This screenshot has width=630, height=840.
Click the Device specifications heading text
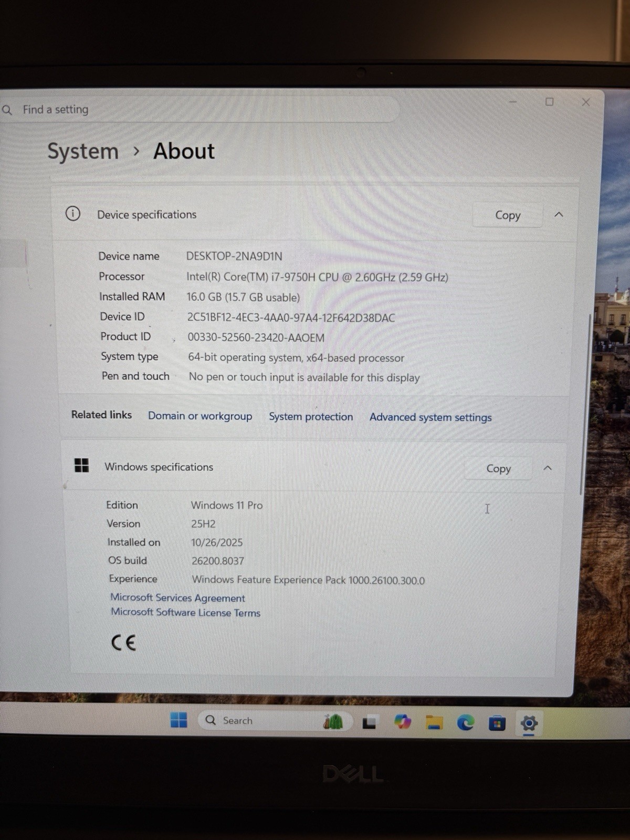[x=146, y=214]
